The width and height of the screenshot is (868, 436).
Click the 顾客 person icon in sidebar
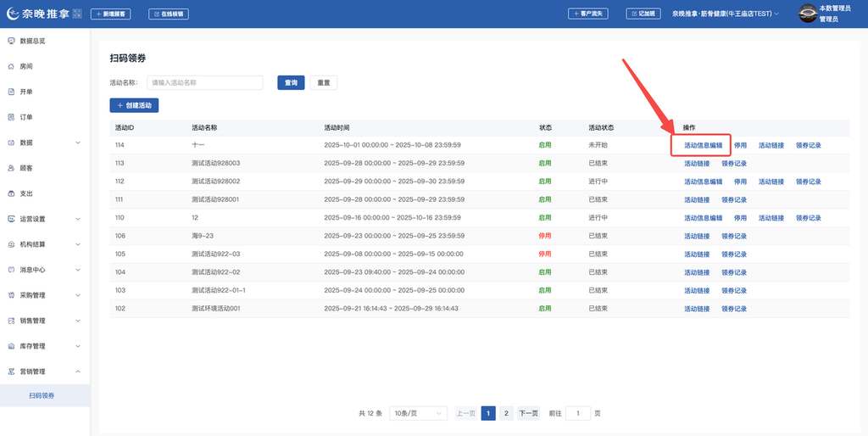(11, 168)
